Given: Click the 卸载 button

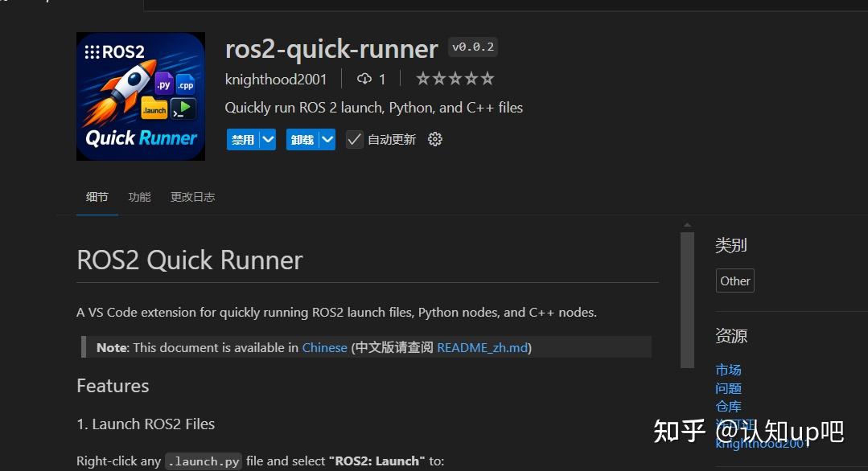Looking at the screenshot, I should pyautogui.click(x=302, y=139).
